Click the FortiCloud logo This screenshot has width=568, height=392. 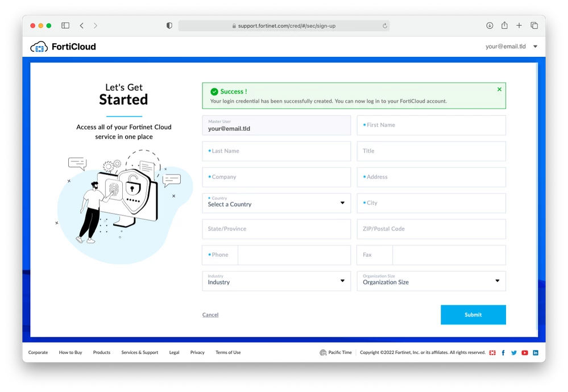(63, 47)
